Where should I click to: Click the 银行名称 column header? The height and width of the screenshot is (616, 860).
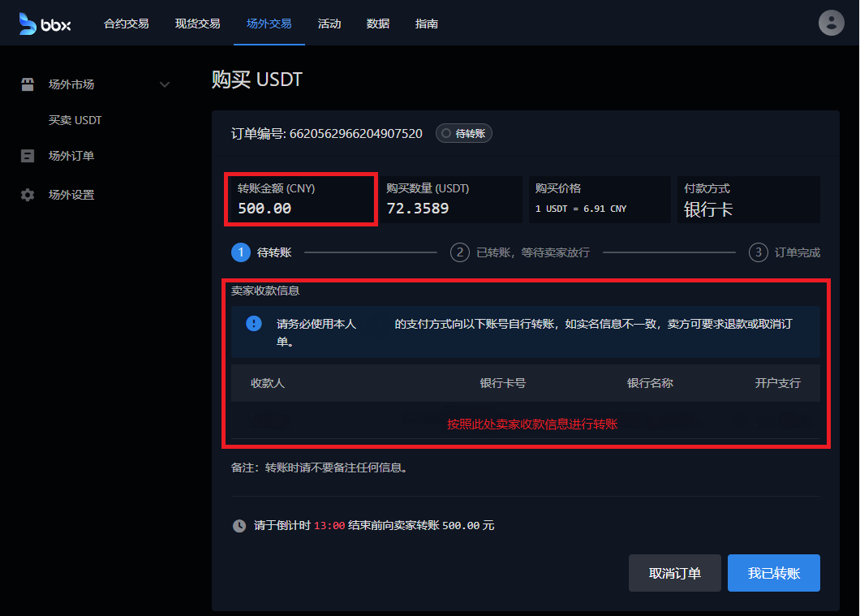(650, 383)
